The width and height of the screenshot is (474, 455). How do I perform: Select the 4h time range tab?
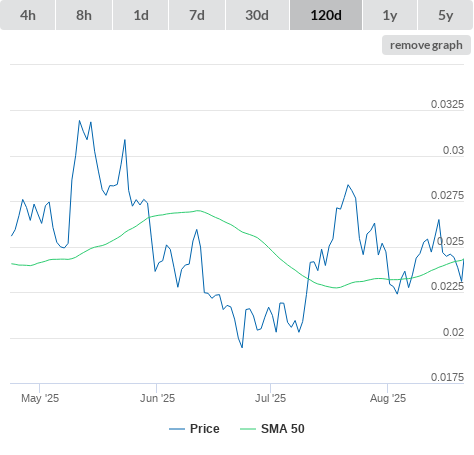click(x=28, y=15)
